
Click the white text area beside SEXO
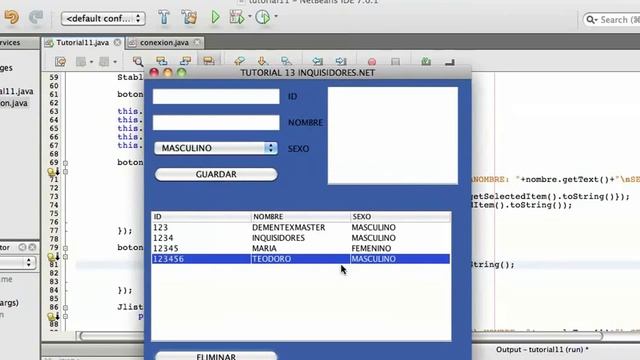(x=393, y=136)
